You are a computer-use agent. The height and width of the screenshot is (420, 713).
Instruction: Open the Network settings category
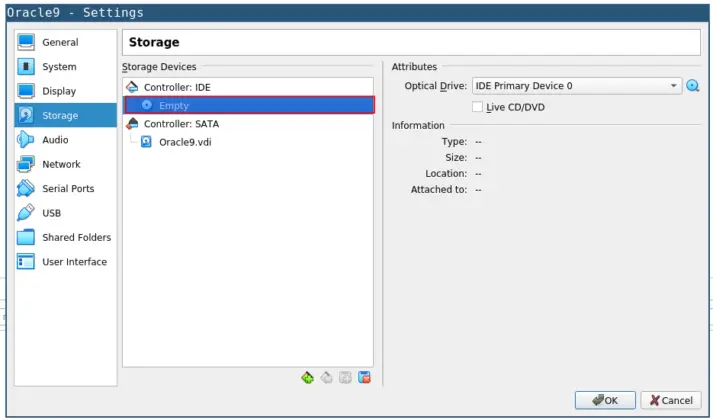[x=60, y=164]
